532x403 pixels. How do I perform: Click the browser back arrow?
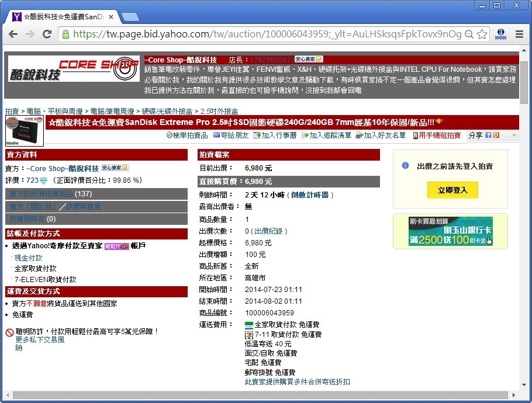pyautogui.click(x=13, y=34)
